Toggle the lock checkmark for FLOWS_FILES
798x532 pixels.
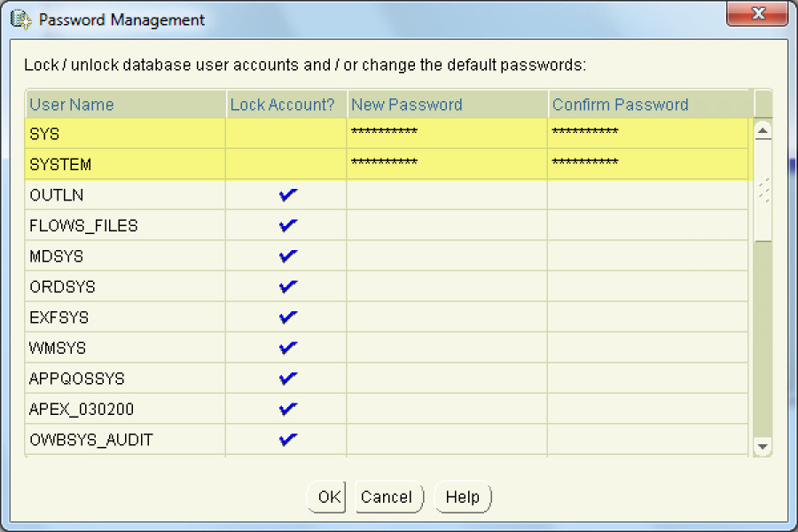point(287,226)
